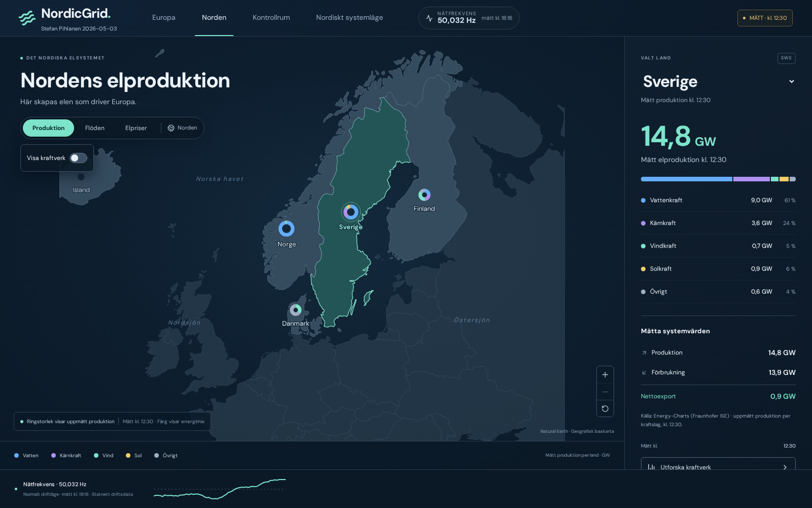Toggle Sol legend item

click(134, 456)
